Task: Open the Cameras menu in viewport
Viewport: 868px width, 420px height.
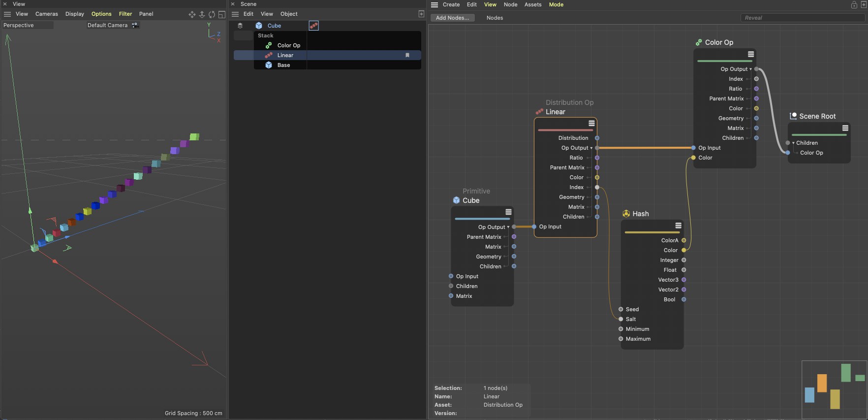Action: [x=46, y=14]
